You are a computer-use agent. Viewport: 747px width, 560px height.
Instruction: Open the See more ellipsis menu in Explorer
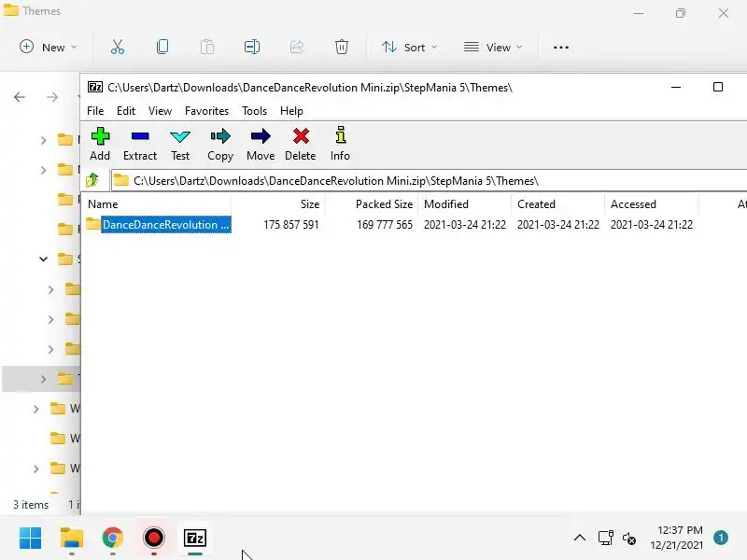click(x=561, y=48)
